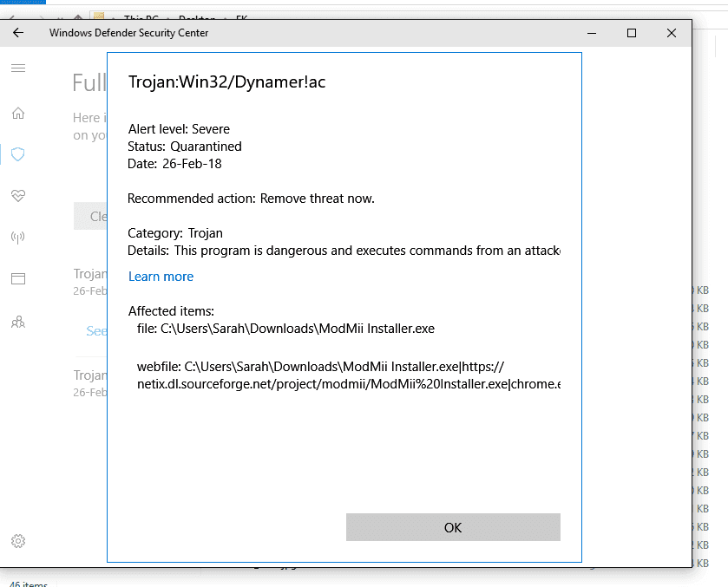This screenshot has height=587, width=728.
Task: Click the back arrow in Windows Defender
Action: [x=18, y=32]
